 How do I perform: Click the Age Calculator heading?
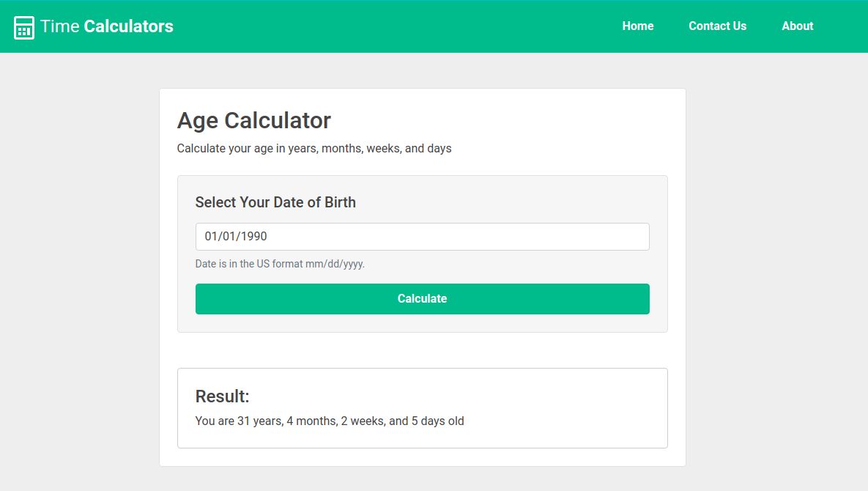tap(254, 120)
